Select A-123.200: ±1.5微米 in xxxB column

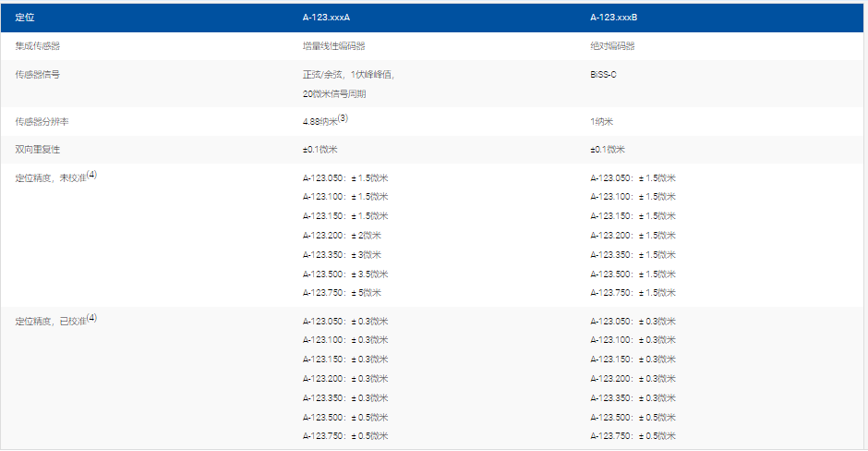633,236
